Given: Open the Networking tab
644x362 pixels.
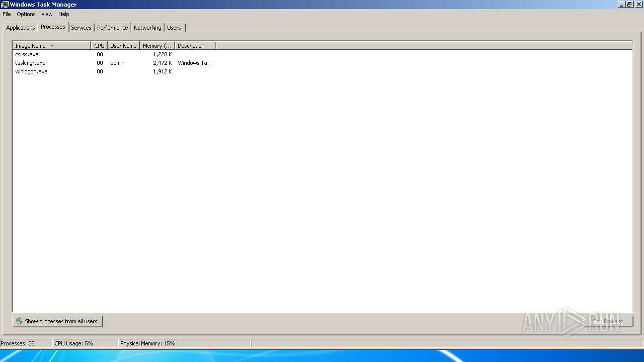Looking at the screenshot, I should pos(147,28).
